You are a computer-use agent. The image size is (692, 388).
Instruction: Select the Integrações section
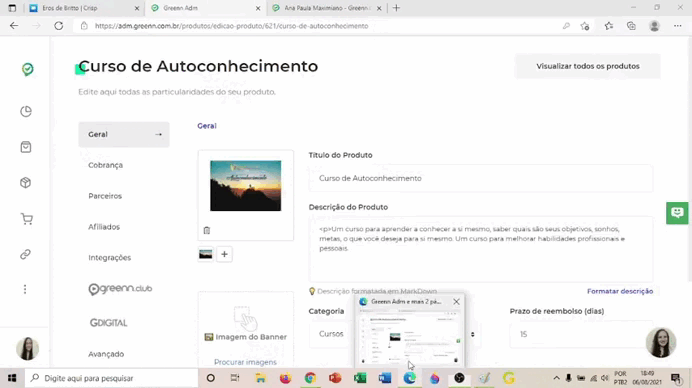109,258
